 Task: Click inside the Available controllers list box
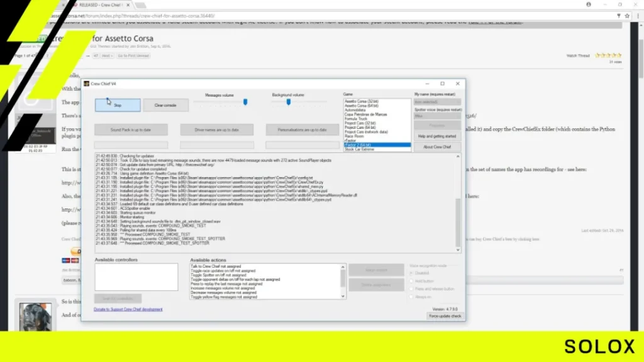coord(136,277)
